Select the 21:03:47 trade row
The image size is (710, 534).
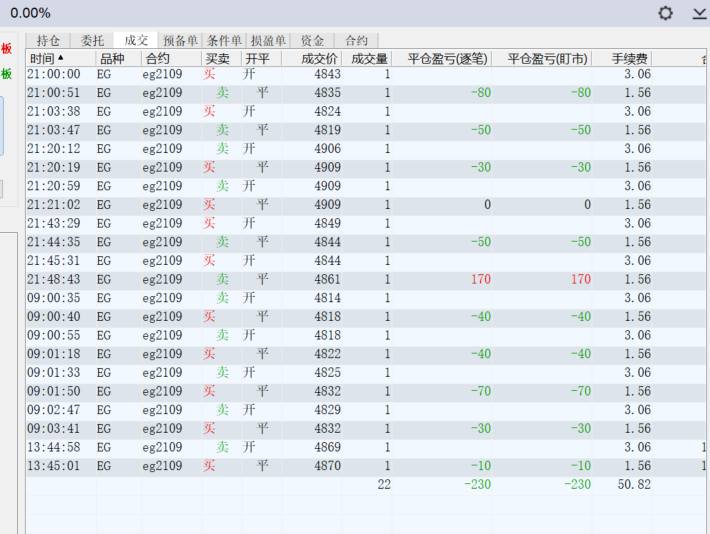tap(365, 130)
